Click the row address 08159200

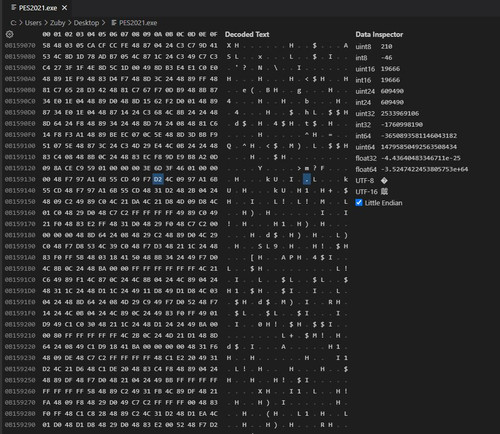click(x=20, y=324)
